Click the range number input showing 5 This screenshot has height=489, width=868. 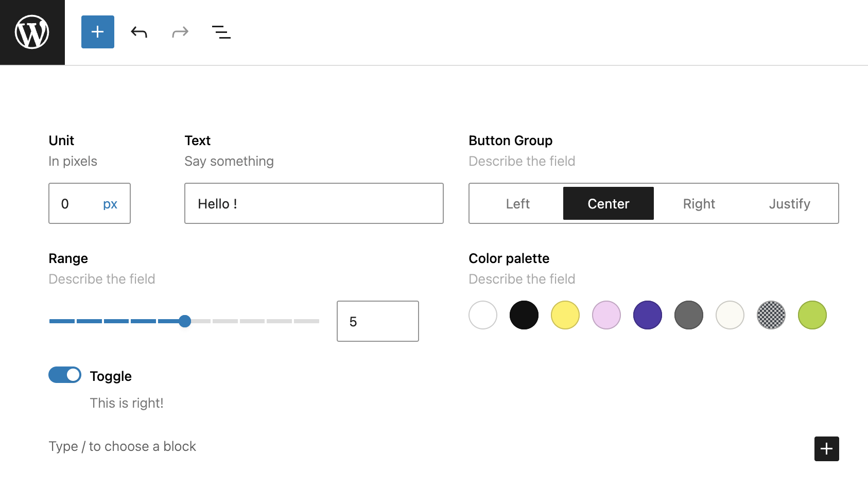(x=377, y=321)
